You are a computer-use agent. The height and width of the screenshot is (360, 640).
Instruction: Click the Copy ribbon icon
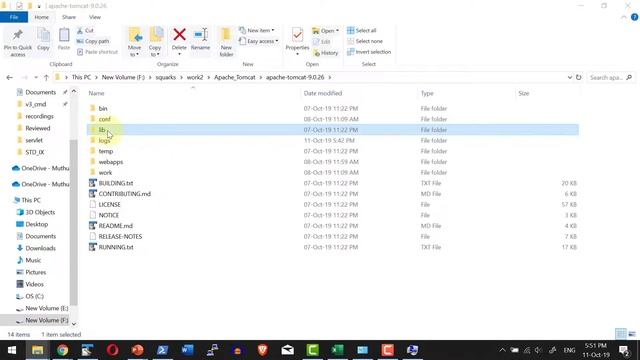43,35
